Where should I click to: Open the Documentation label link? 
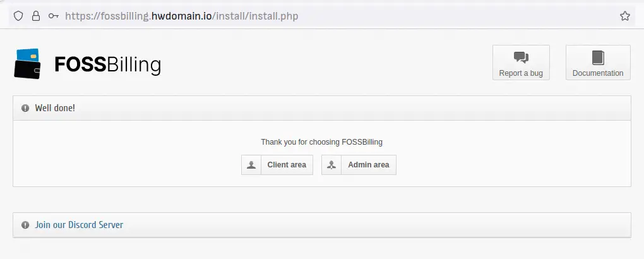pyautogui.click(x=598, y=73)
